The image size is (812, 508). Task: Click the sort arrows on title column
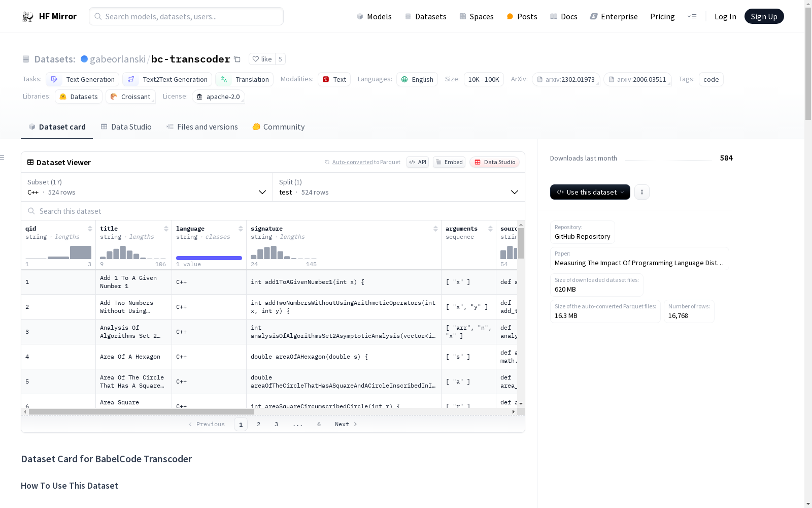[x=166, y=229]
